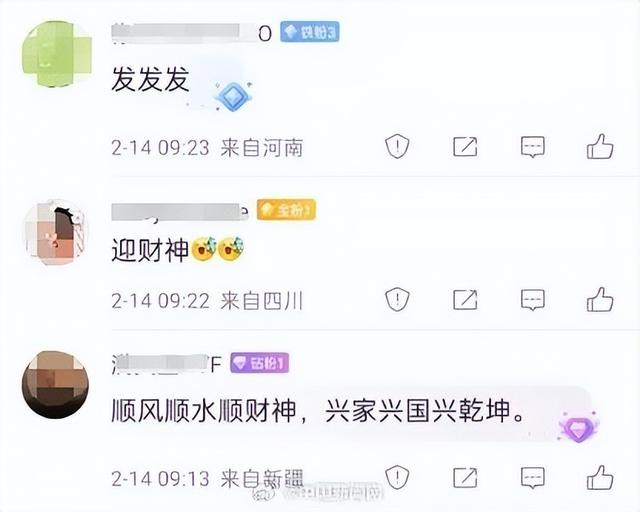Screen dimensions: 640x512
Task: Reply to the comment from 新疆
Action: pos(533,477)
